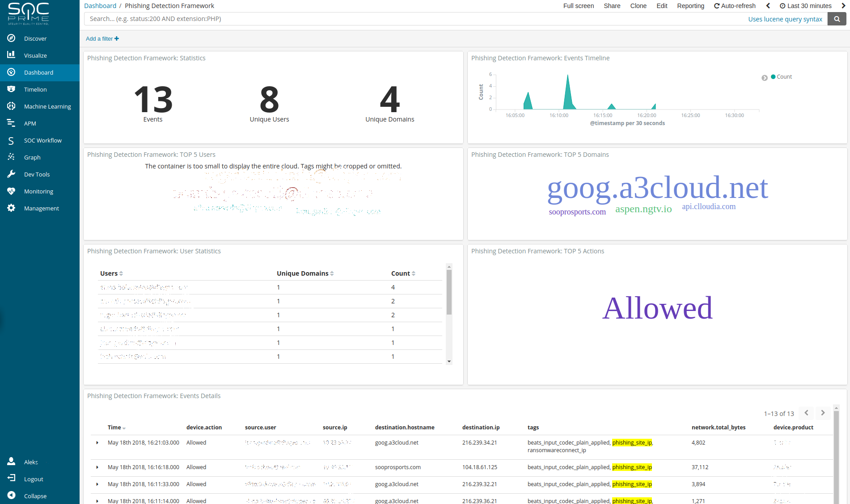Click the magnifying glass search button
The image size is (850, 504).
837,19
